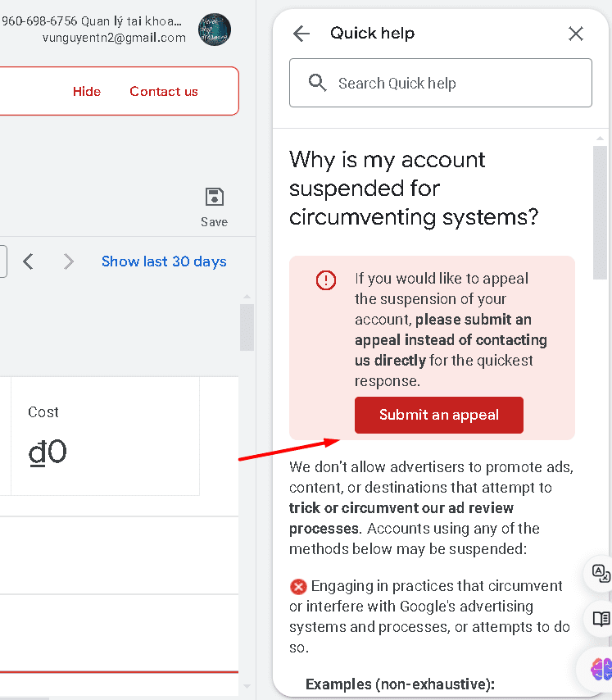Viewport: 612px width, 700px height.
Task: Go to previous date range
Action: point(28,261)
